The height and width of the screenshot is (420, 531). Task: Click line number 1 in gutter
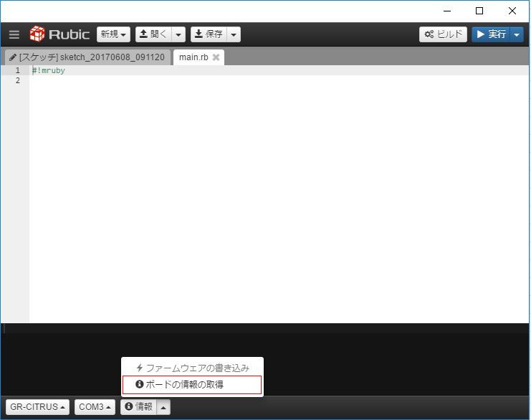18,70
